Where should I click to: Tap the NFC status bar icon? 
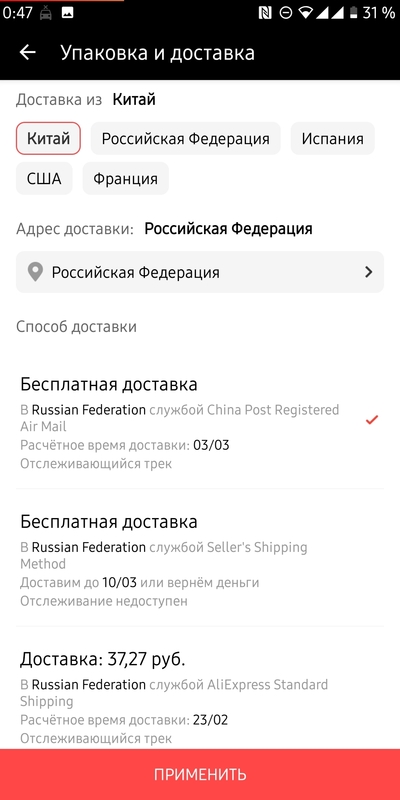265,13
